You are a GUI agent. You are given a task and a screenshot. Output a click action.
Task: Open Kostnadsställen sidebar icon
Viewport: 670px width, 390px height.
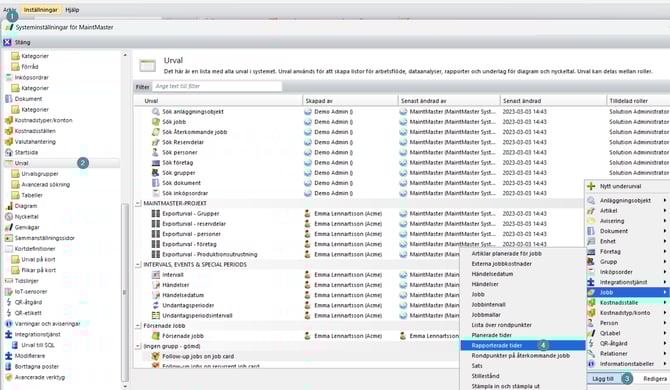(8, 131)
